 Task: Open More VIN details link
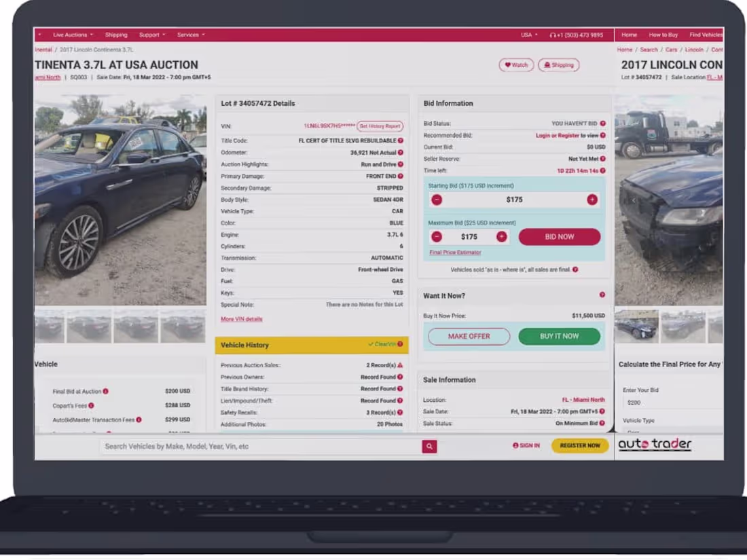[242, 319]
